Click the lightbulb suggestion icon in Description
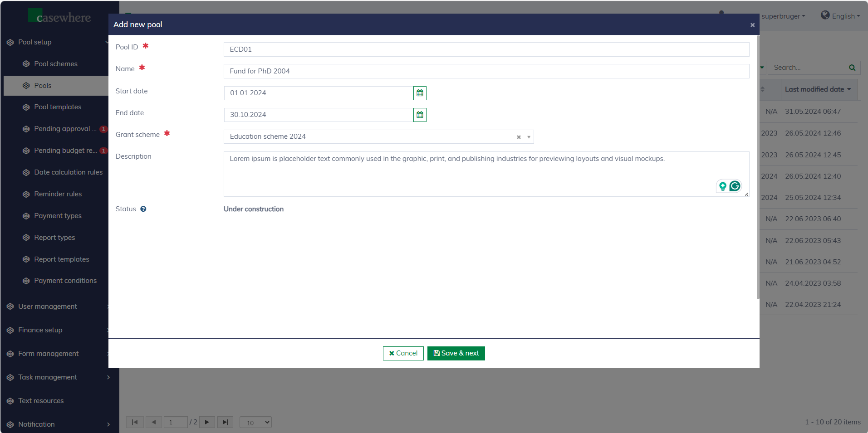868x433 pixels. point(723,186)
